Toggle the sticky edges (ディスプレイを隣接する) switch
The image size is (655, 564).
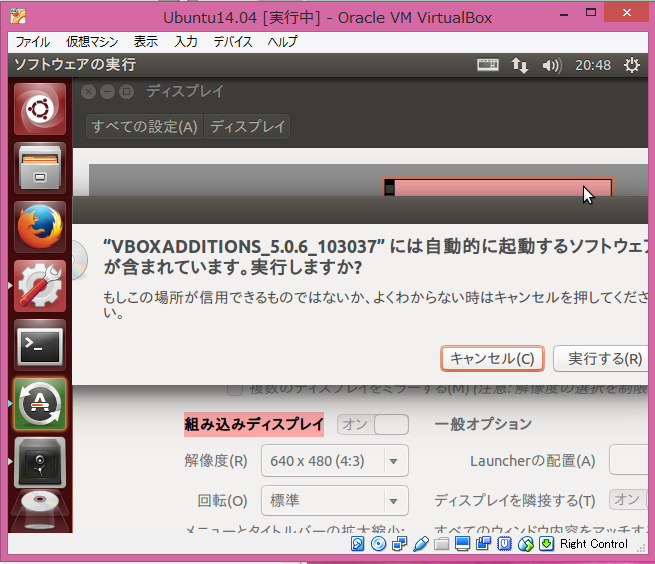pyautogui.click(x=629, y=500)
